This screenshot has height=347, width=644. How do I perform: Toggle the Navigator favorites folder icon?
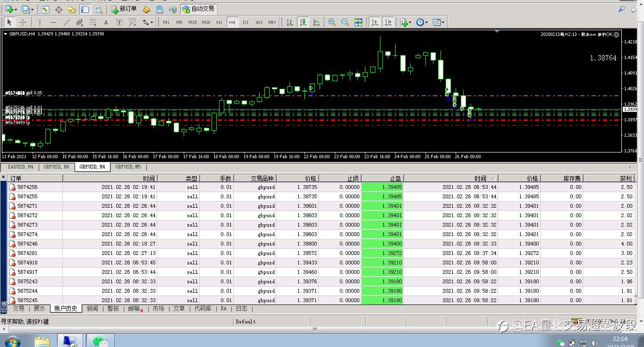coord(72,9)
